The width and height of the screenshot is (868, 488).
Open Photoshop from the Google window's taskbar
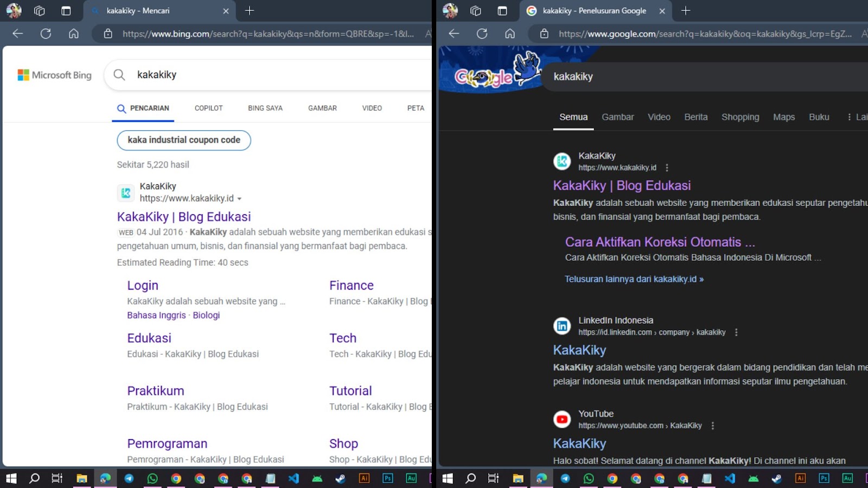coord(824,478)
